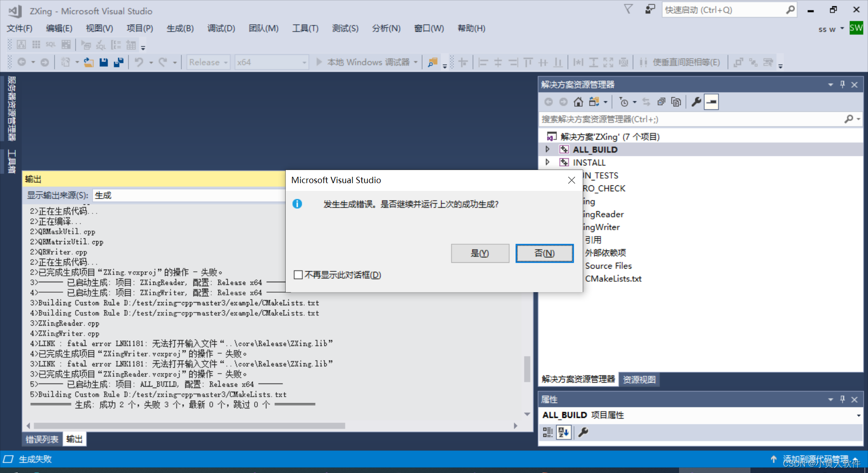Open Properties via Solution Explorer wrench icon
868x473 pixels.
[x=697, y=102]
